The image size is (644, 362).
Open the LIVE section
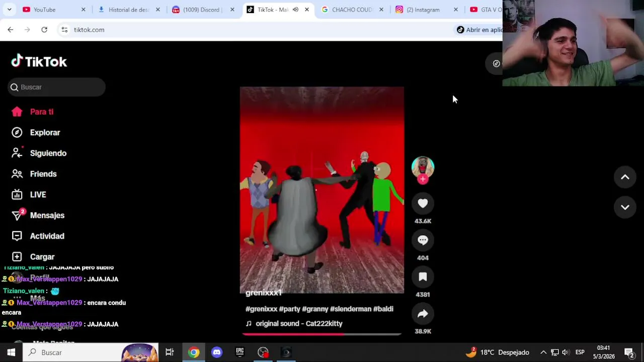(29, 195)
